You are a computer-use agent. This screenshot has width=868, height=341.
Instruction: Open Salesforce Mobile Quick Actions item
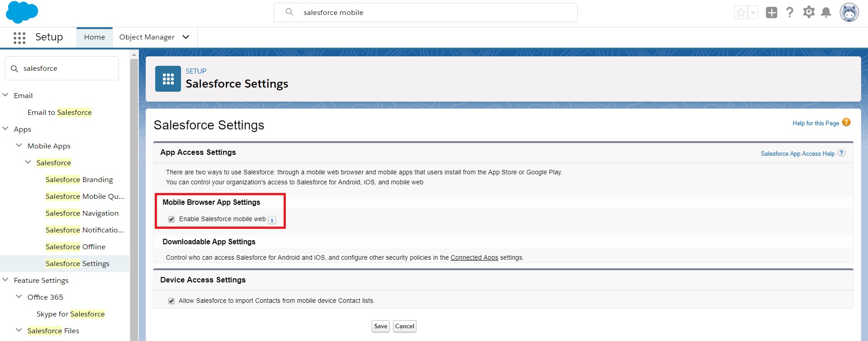click(85, 196)
